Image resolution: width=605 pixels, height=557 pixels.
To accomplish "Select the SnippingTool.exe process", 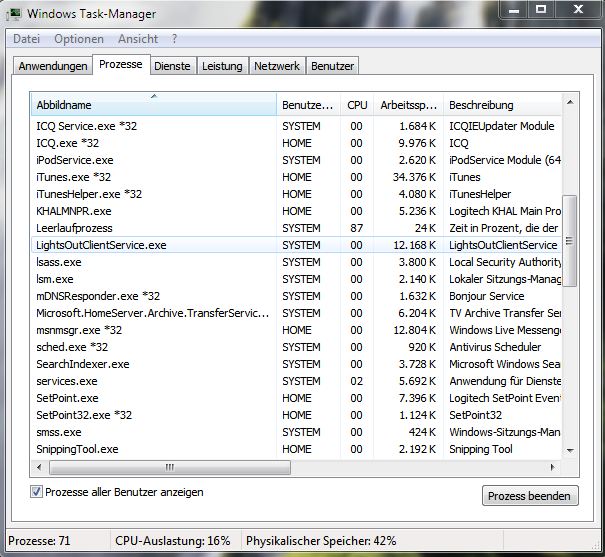I will click(296, 449).
